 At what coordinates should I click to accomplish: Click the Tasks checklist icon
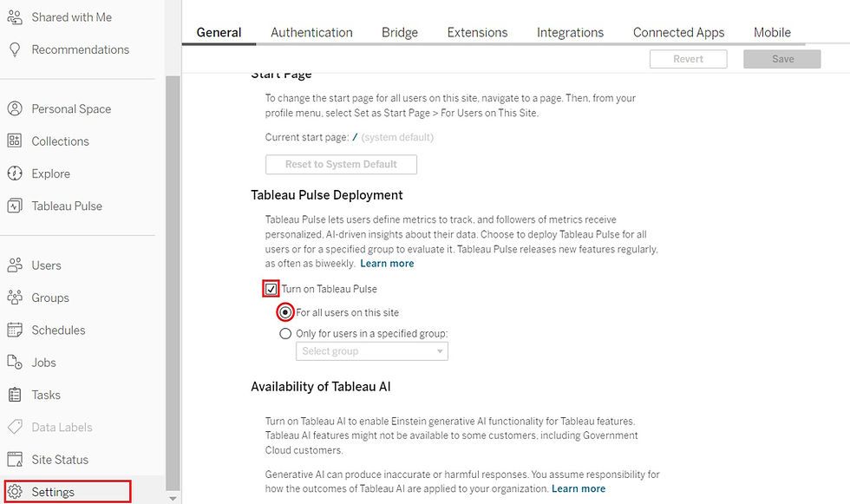tap(15, 395)
